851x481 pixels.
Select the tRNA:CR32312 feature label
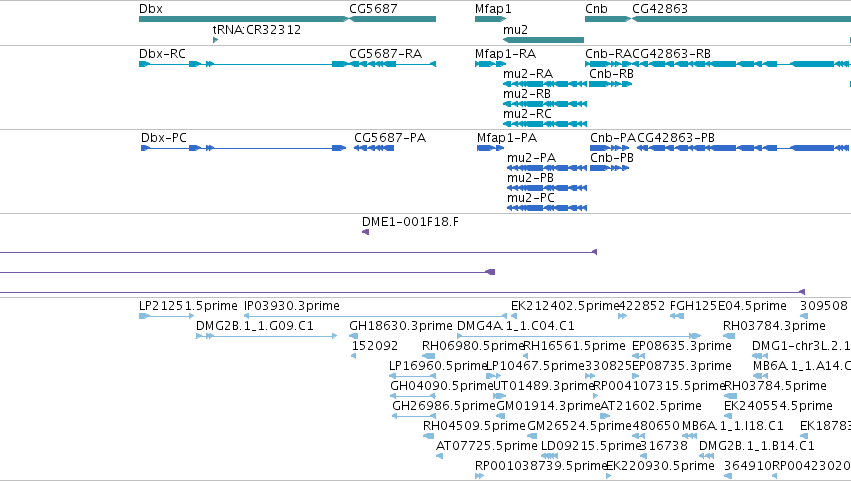click(x=257, y=29)
